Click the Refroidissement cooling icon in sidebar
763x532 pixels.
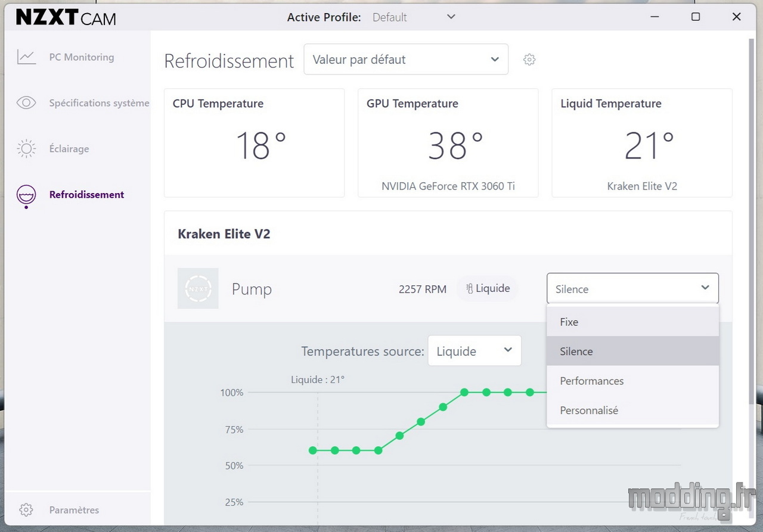[x=26, y=196]
